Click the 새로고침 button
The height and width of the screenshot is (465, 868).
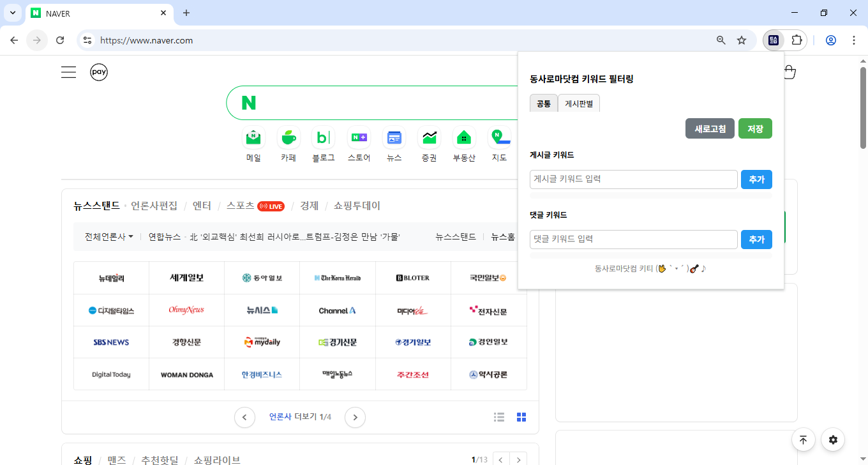tap(710, 128)
